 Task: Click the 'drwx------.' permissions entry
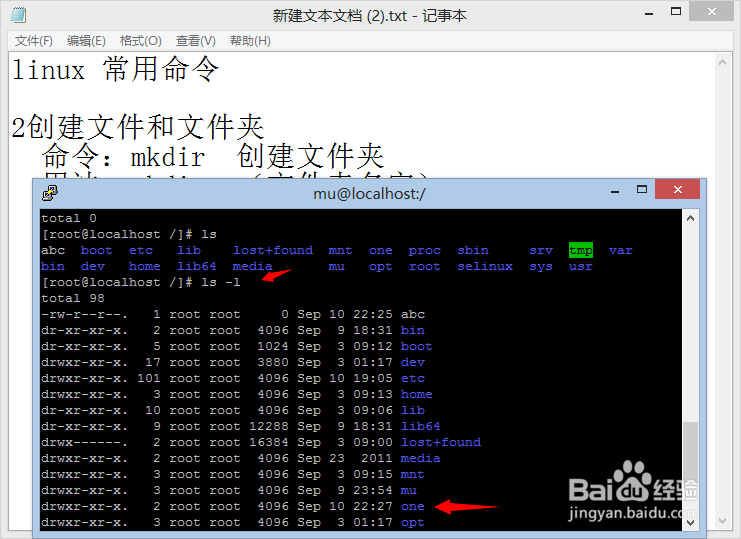(x=85, y=443)
